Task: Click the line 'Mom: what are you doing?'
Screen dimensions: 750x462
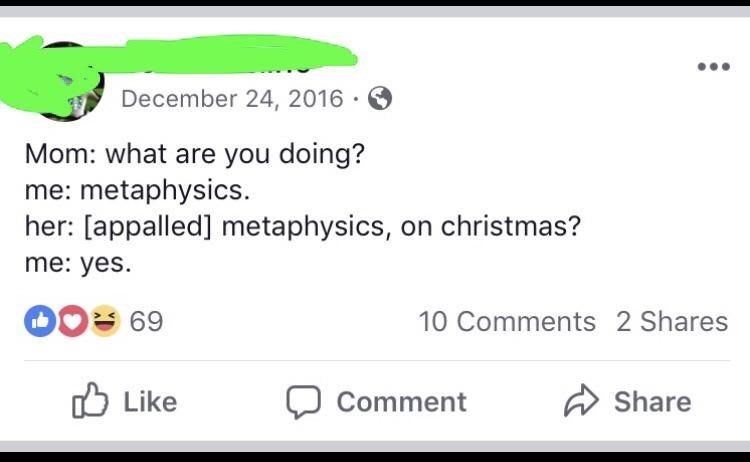Action: (194, 155)
